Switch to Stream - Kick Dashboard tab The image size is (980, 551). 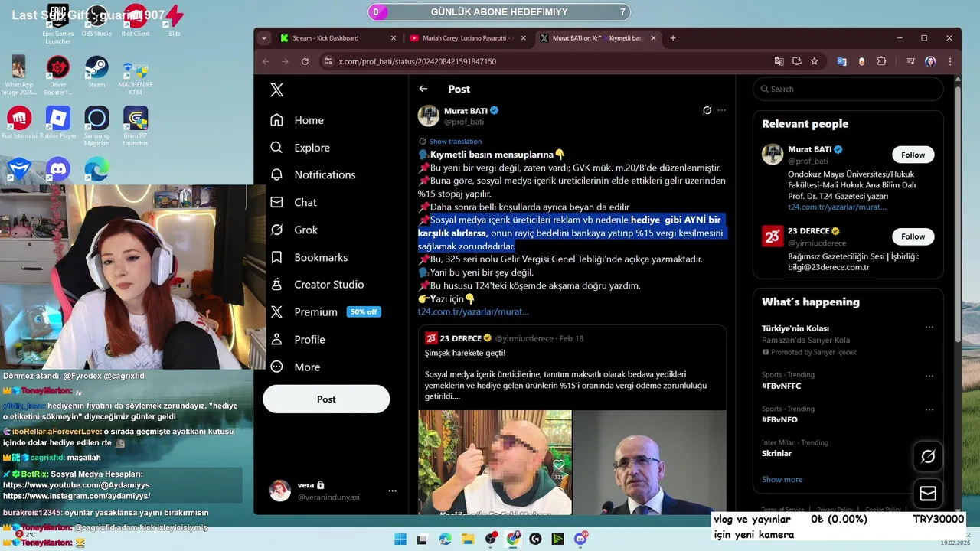[x=338, y=38]
